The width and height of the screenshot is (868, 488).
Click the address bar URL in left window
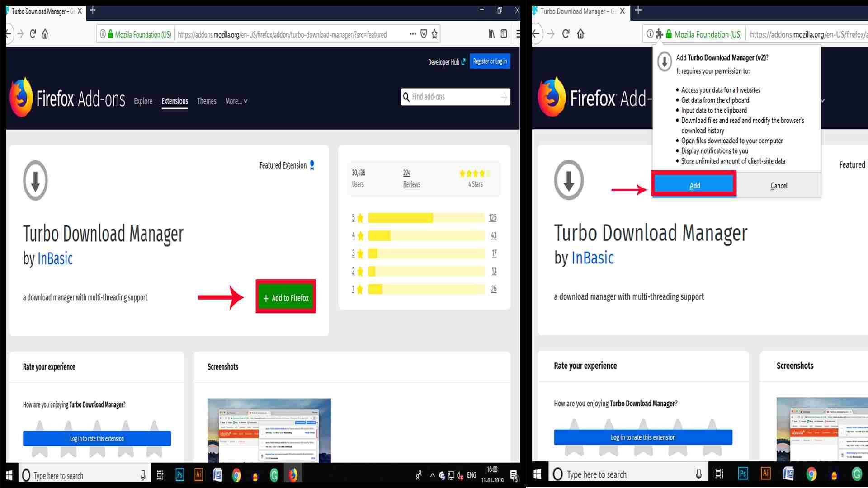(282, 34)
